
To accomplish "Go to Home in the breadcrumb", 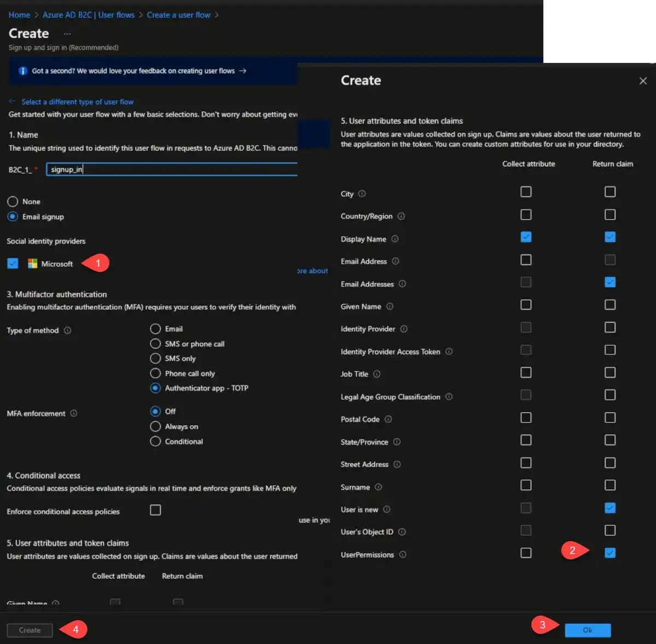I will tap(19, 15).
